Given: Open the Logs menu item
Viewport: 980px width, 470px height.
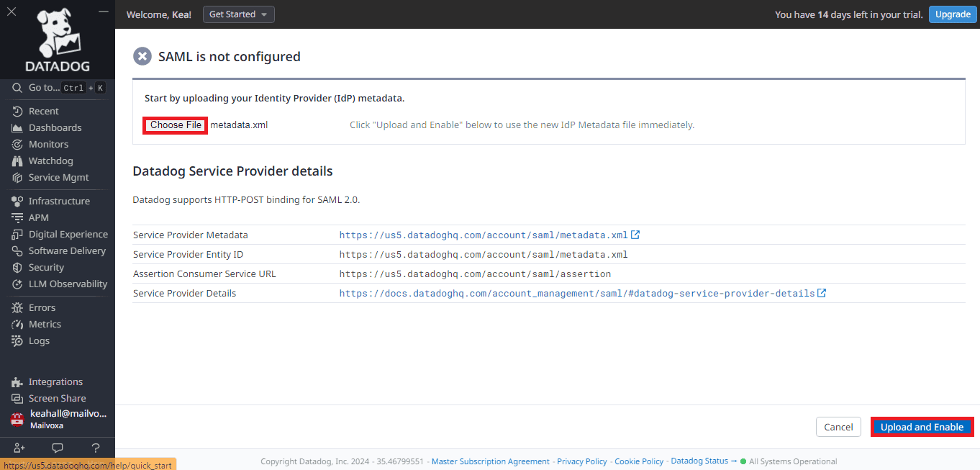Looking at the screenshot, I should 39,341.
